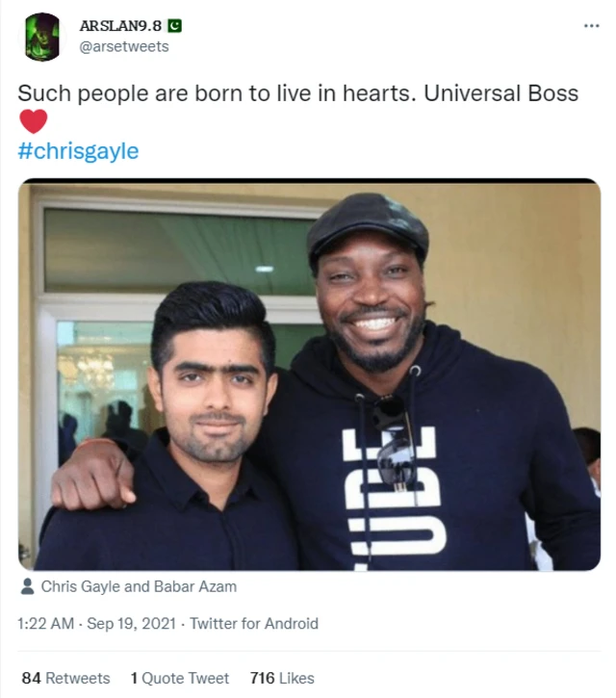Click the Sep 19, 2021 date
The height and width of the screenshot is (698, 616).
131,624
